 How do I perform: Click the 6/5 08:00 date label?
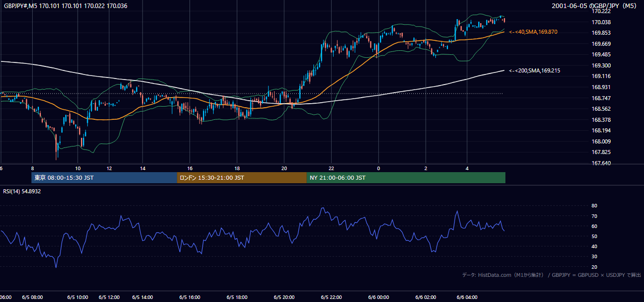[33, 297]
